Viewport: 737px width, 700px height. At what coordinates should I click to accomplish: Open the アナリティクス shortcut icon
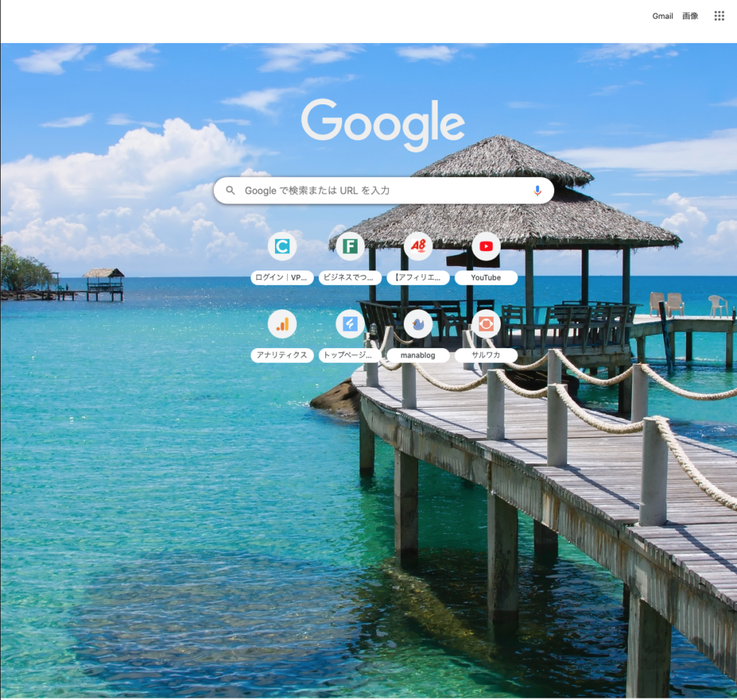click(282, 324)
